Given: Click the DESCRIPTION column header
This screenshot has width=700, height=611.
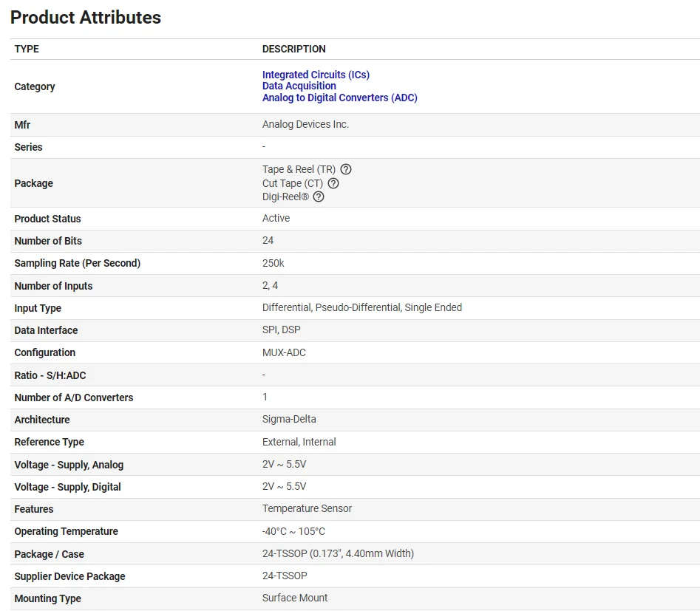Looking at the screenshot, I should 293,49.
